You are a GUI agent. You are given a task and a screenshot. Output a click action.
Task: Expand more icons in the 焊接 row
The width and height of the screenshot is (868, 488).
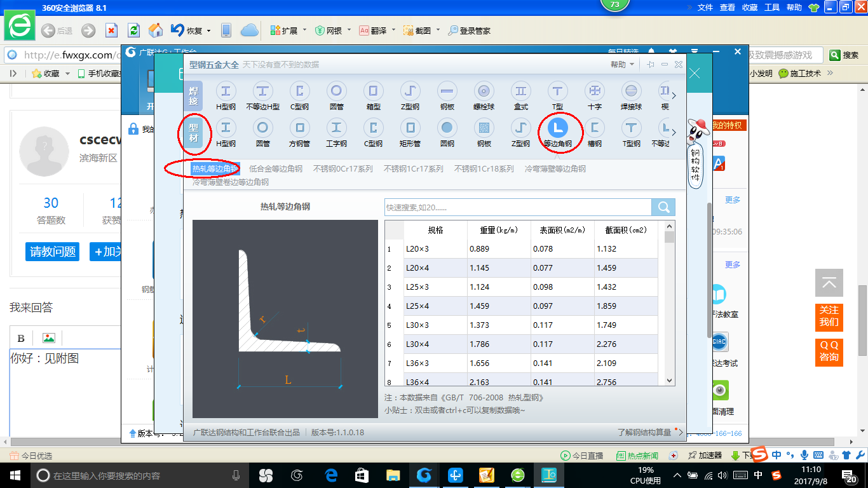(674, 96)
